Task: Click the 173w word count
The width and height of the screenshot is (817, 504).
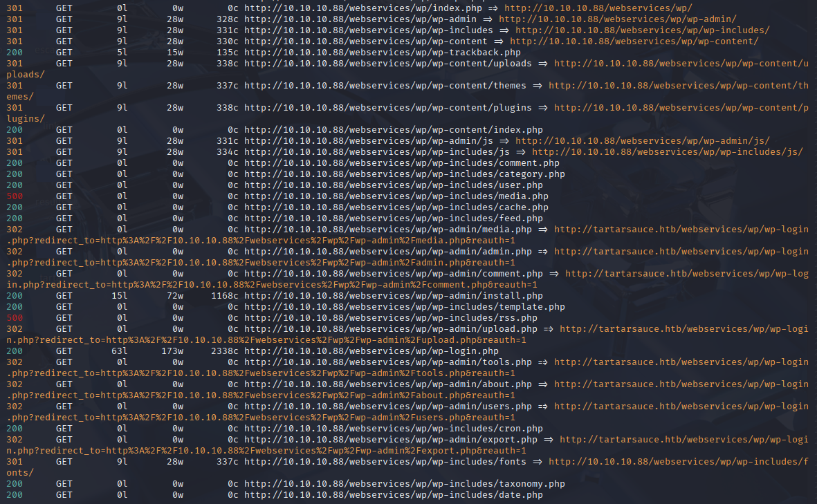Action: 172,351
